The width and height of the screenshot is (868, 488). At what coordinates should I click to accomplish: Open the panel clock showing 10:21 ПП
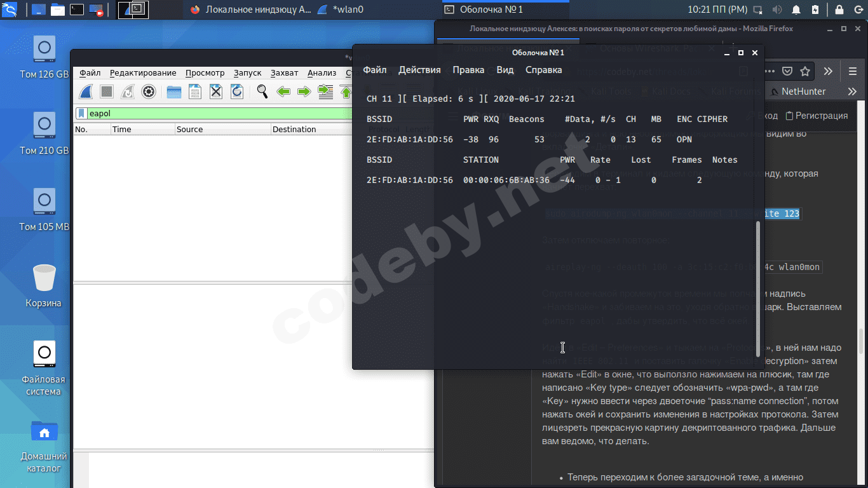click(x=717, y=10)
